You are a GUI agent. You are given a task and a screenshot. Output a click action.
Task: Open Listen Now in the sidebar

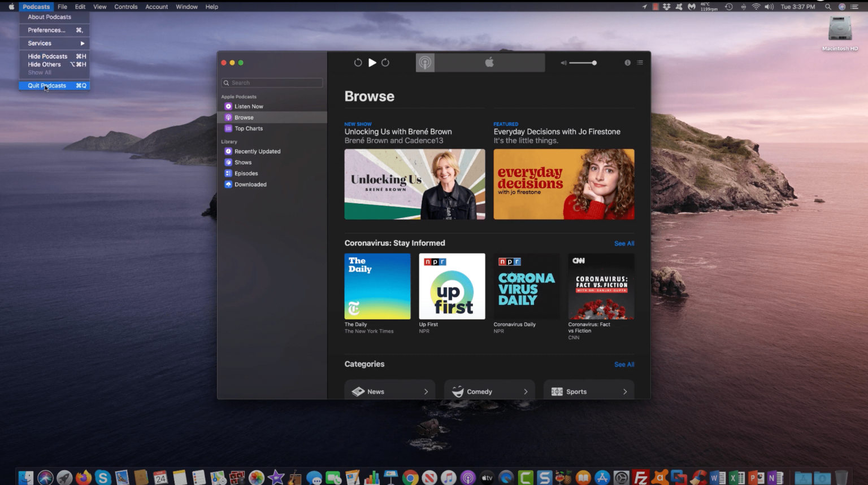tap(248, 106)
